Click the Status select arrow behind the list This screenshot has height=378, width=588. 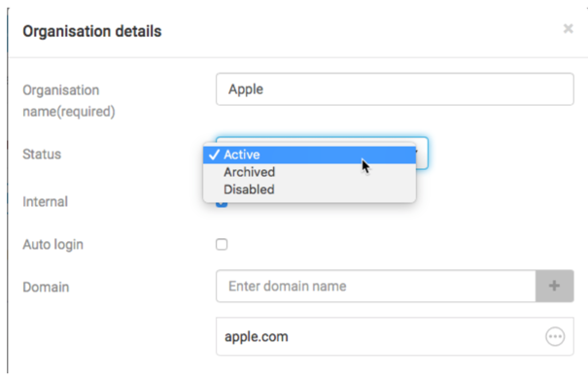click(416, 152)
